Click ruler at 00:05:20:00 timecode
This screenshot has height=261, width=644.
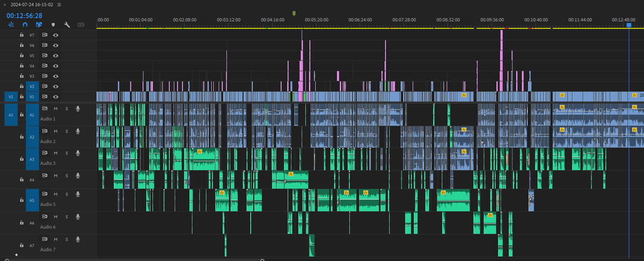(317, 19)
